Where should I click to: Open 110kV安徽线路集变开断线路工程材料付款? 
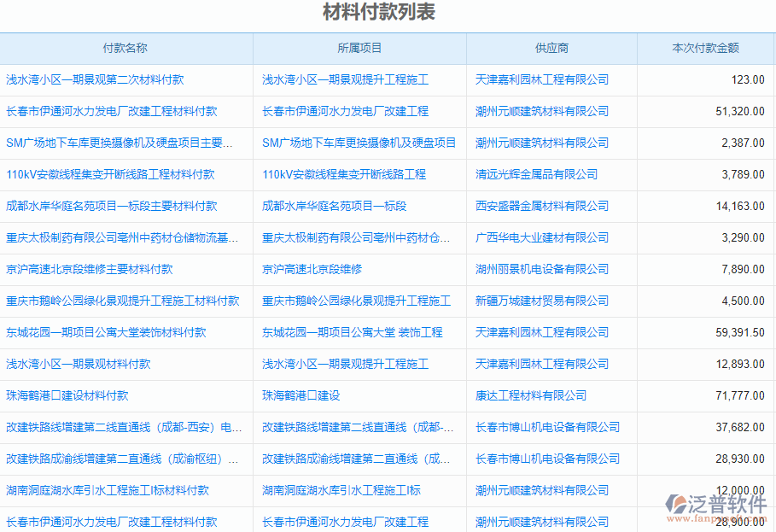[x=111, y=174]
